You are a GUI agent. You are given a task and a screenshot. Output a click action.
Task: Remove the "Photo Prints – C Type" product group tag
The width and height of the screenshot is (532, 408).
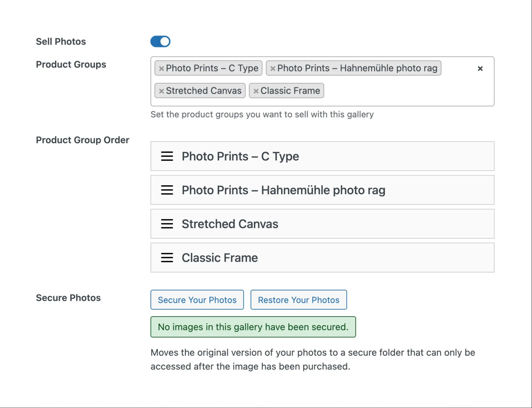[162, 68]
